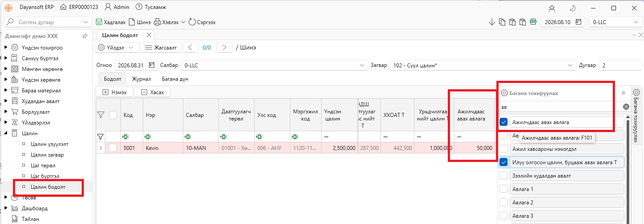Click the first clipboard paste icon

(x=512, y=22)
